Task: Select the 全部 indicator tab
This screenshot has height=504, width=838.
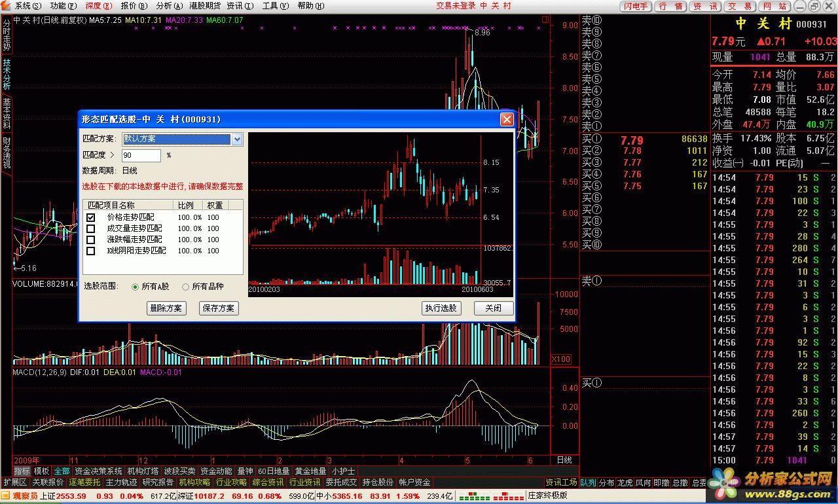Action: click(62, 471)
